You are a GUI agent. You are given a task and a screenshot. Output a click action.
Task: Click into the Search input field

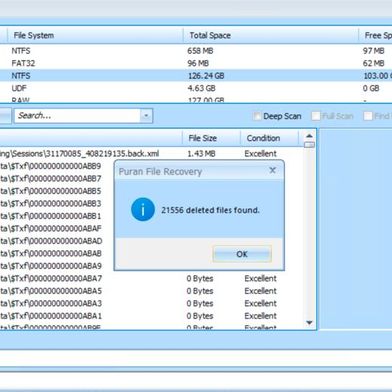pos(77,116)
